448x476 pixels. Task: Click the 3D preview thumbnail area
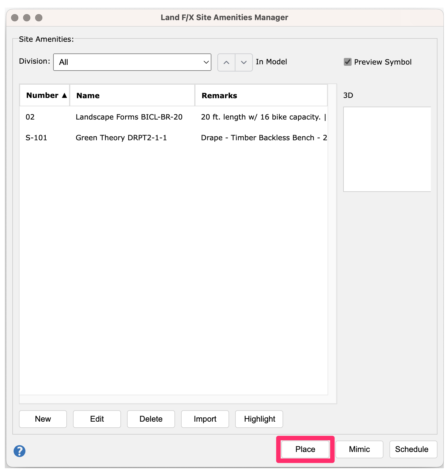(x=387, y=149)
